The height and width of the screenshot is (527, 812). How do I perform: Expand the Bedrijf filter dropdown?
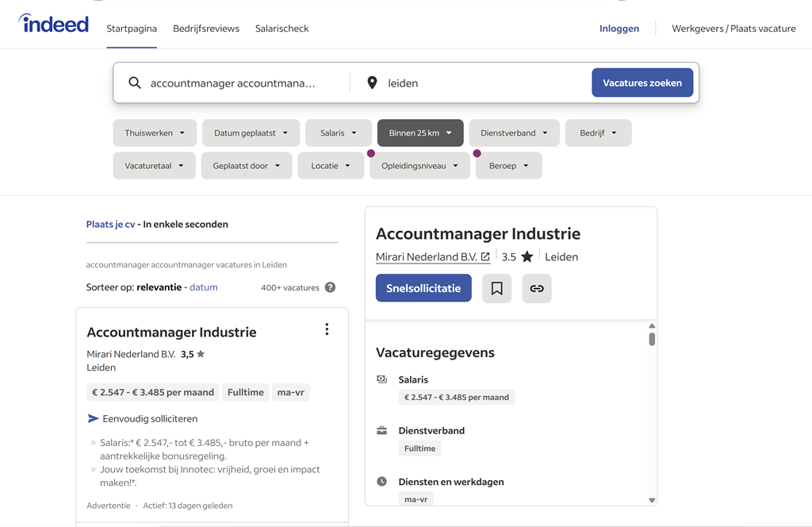pos(598,133)
